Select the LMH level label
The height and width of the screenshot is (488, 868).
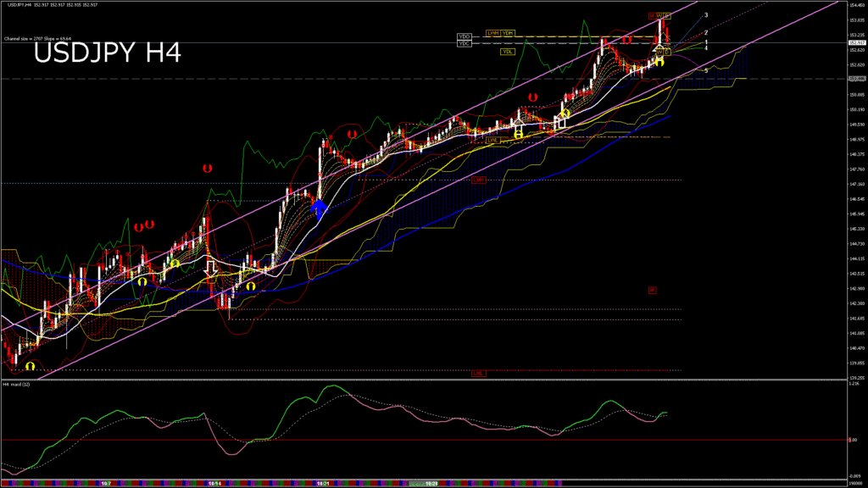coord(479,180)
